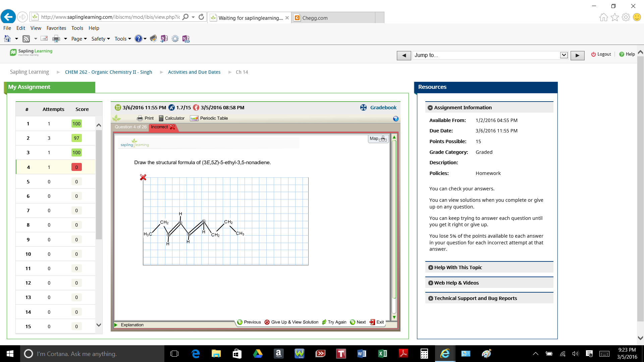Open the Periodic Table
This screenshot has height=362, width=644.
click(209, 118)
